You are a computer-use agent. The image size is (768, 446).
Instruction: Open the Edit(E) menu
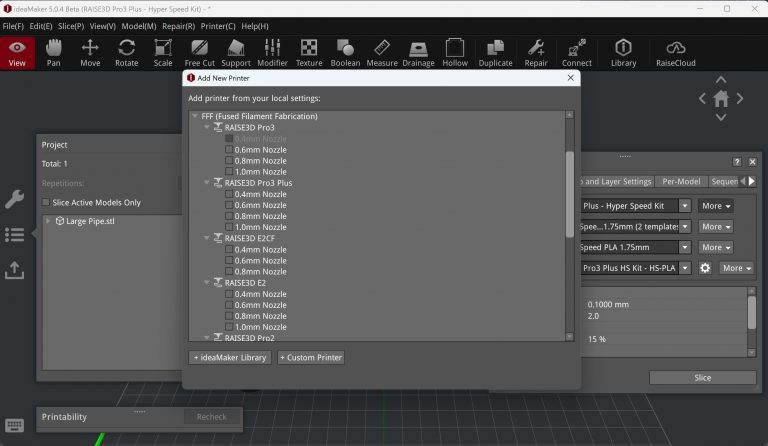41,26
